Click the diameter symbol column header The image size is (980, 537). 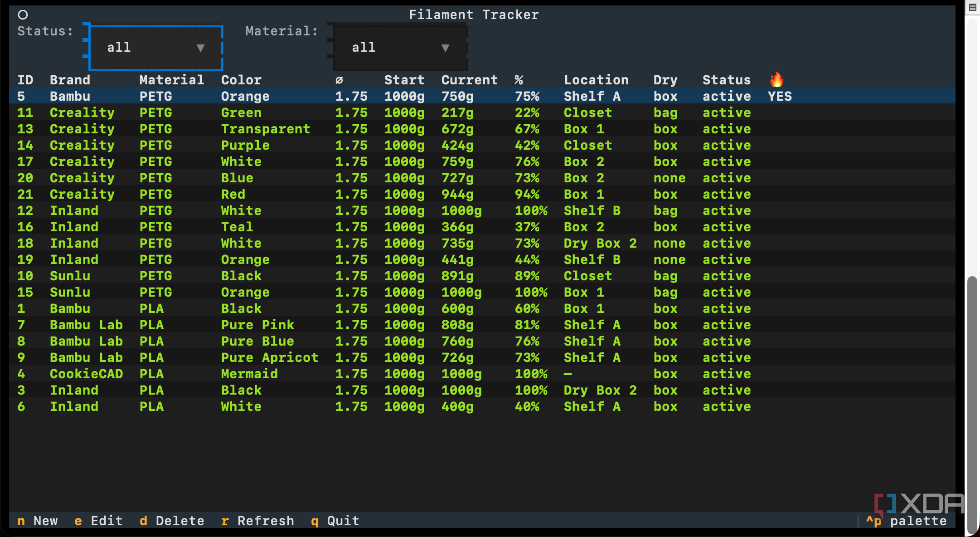point(339,80)
